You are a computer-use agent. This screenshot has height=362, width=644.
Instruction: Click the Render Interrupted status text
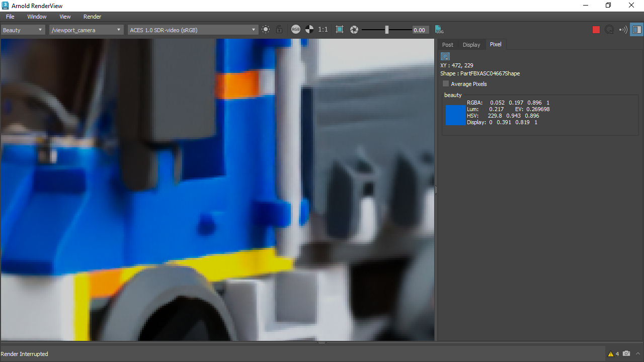25,354
